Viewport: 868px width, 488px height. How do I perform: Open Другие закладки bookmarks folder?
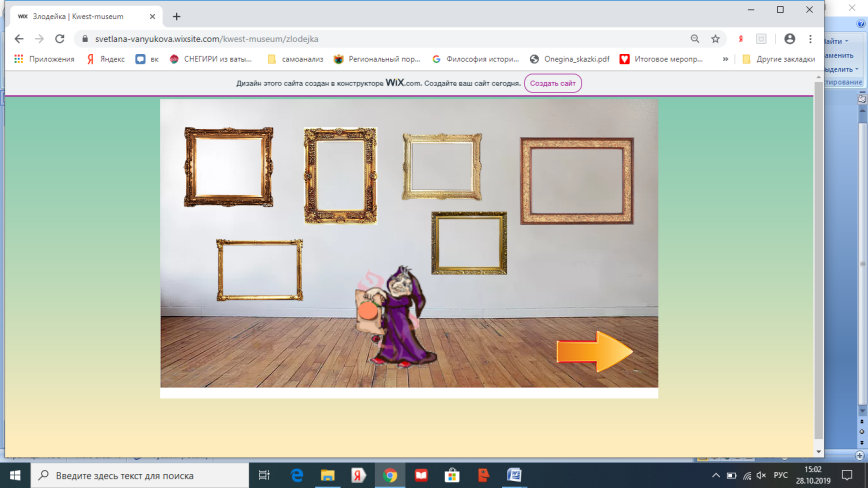pyautogui.click(x=778, y=59)
